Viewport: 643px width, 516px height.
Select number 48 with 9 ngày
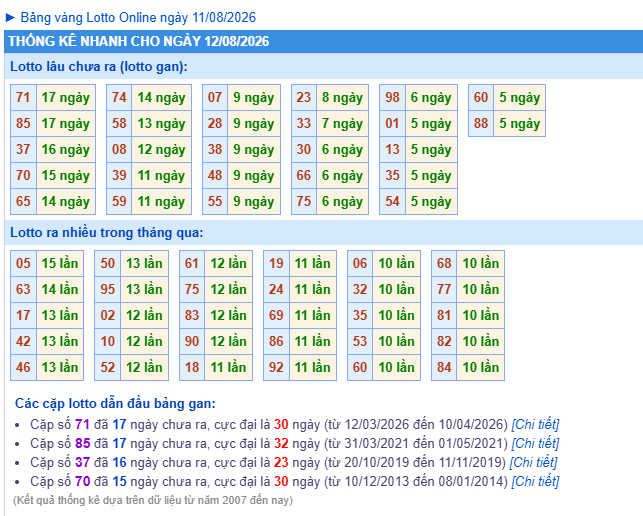pos(215,176)
